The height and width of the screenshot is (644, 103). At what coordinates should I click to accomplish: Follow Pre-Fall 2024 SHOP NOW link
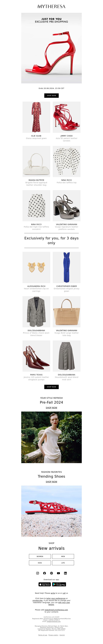tap(51, 408)
